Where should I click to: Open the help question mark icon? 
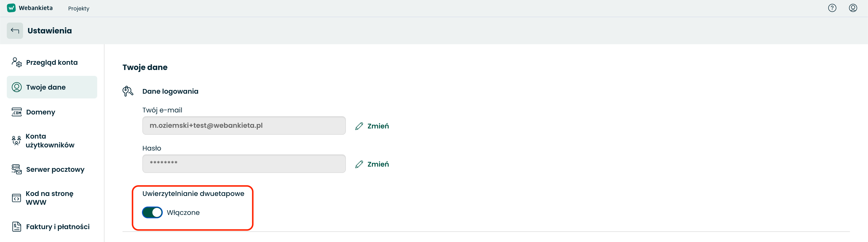[x=832, y=8]
